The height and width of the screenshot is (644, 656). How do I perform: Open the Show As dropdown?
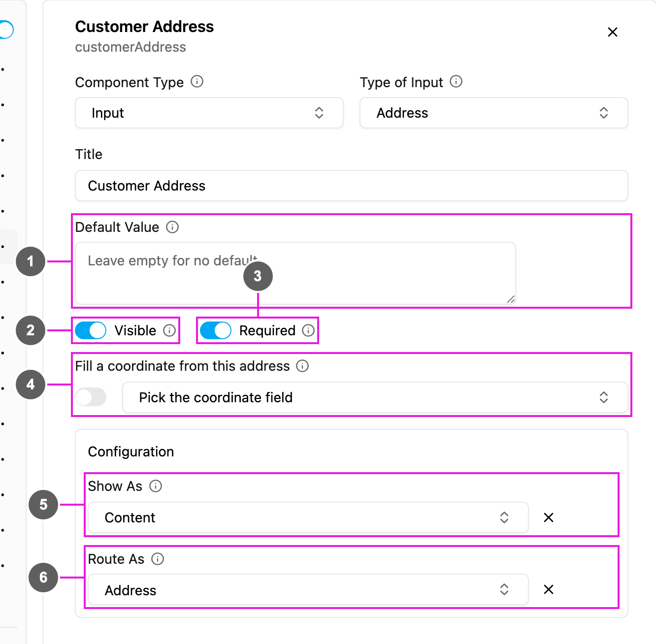pyautogui.click(x=308, y=517)
